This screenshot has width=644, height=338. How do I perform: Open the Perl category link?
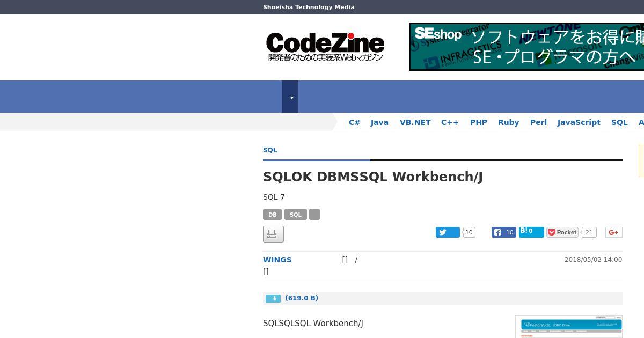pos(538,122)
